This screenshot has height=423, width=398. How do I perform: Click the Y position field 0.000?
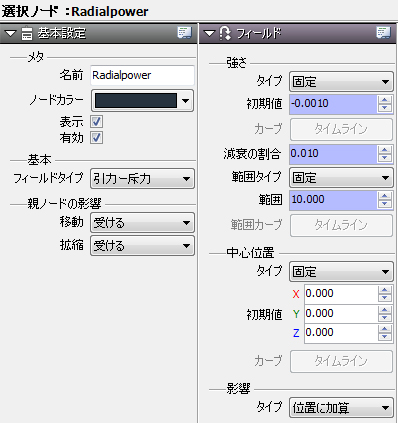point(341,313)
